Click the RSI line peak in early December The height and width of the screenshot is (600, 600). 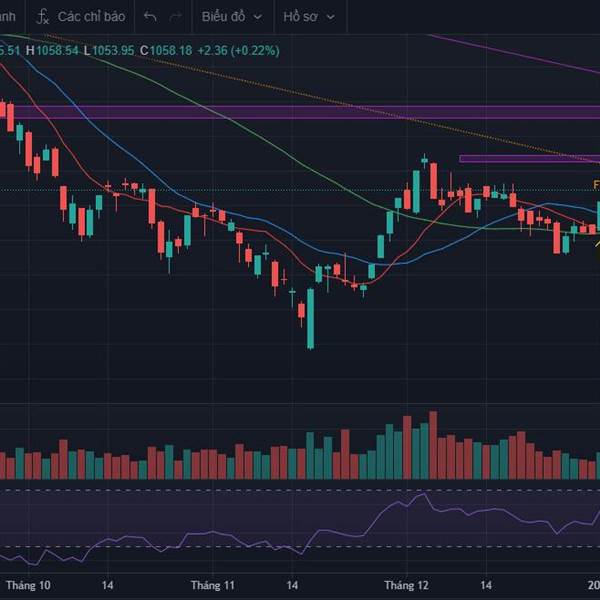(424, 494)
